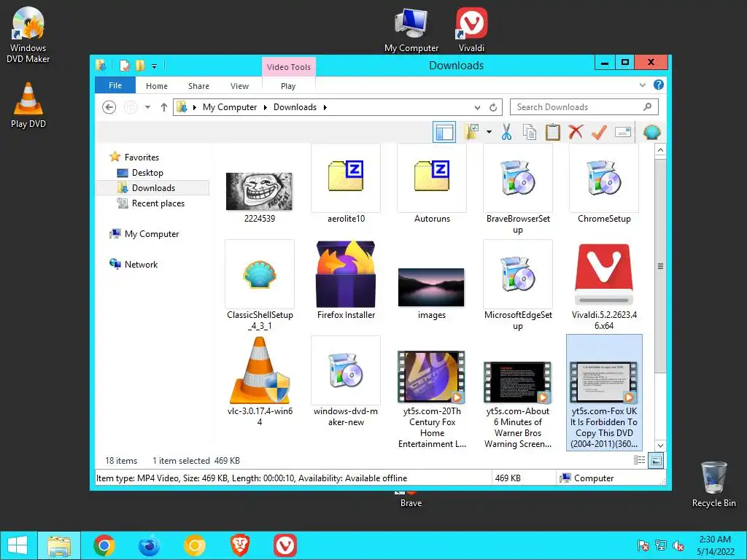Open Classic Shell settings shell icon in toolbar
The image size is (747, 560).
click(651, 132)
